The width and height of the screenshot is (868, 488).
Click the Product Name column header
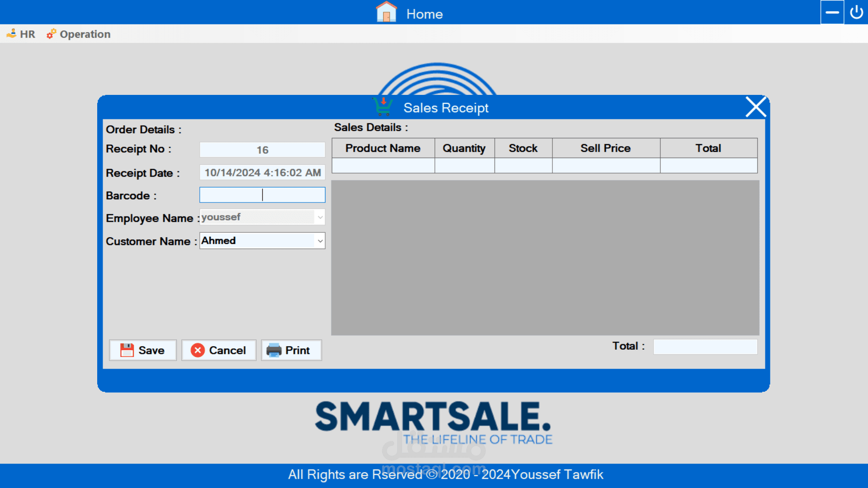[x=382, y=148]
